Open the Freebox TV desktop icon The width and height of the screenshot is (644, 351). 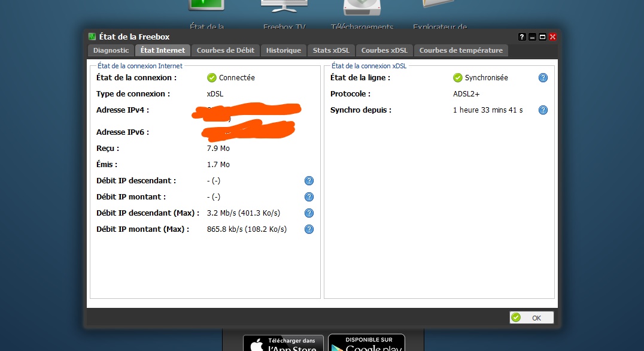pyautogui.click(x=284, y=15)
